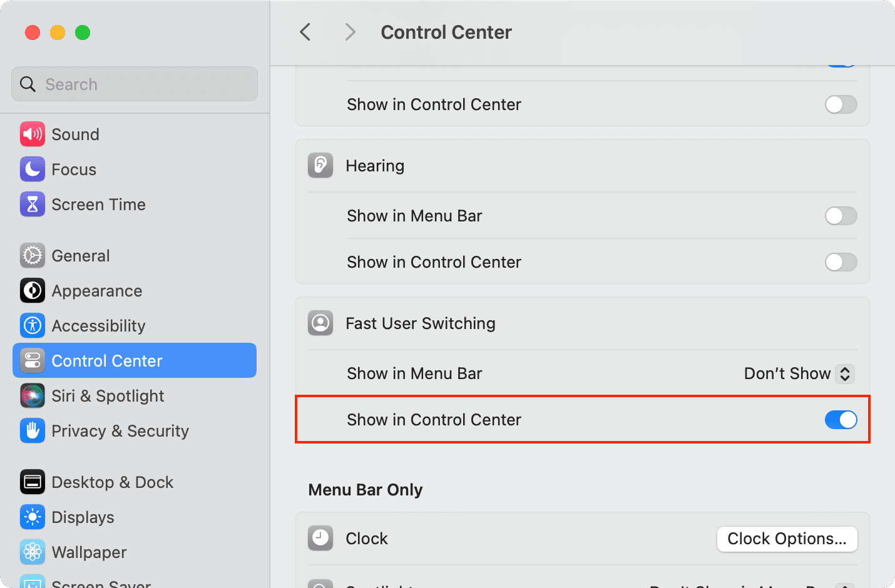Click the Clock icon under Menu Bar Only
This screenshot has width=895, height=588.
click(x=320, y=538)
